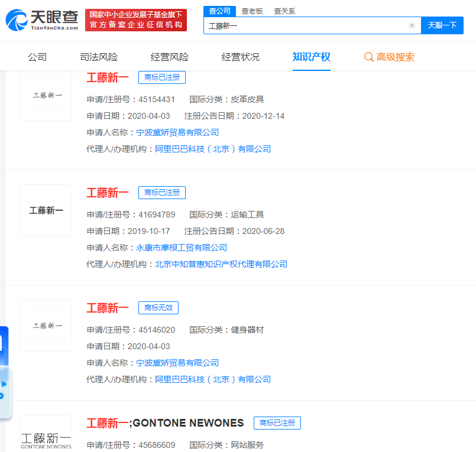Open 阿里巴巴科技（北京）有限公司 in the 45146020 entry
The height and width of the screenshot is (452, 476).
point(213,379)
